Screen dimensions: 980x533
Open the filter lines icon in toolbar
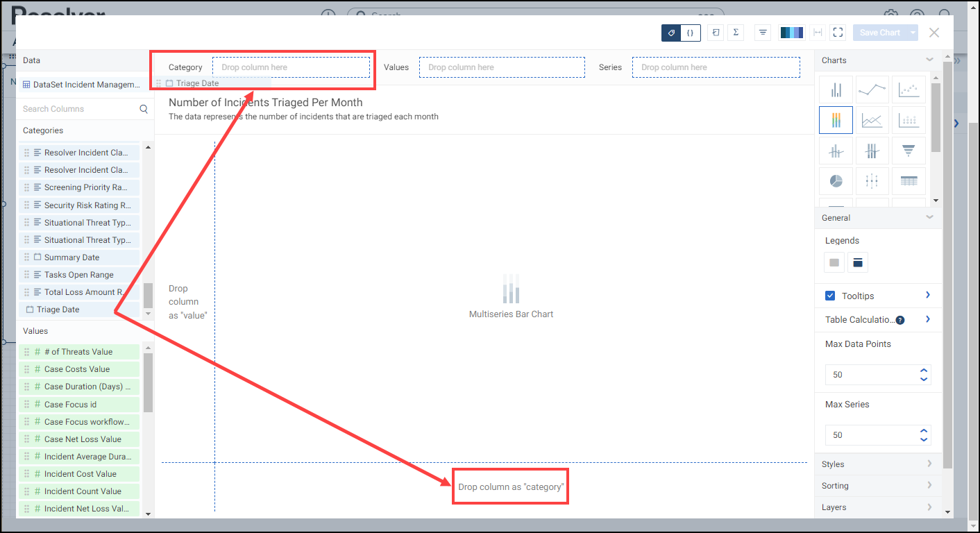(763, 33)
